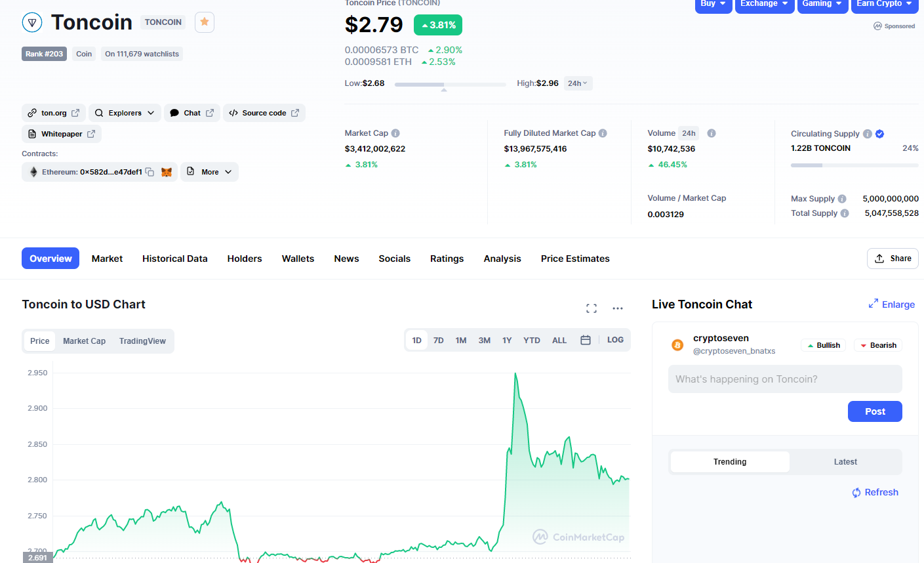Open the Exchange dropdown
The height and width of the screenshot is (563, 924).
pos(765,5)
